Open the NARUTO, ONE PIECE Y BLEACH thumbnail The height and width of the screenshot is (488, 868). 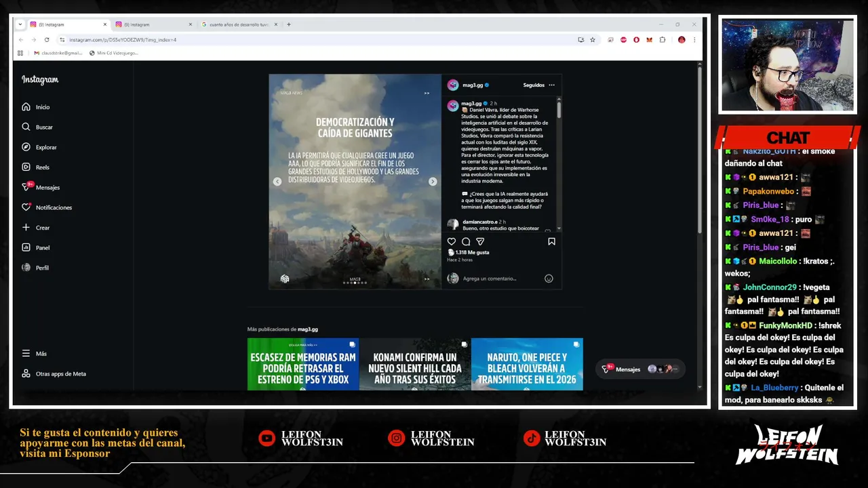pyautogui.click(x=527, y=364)
